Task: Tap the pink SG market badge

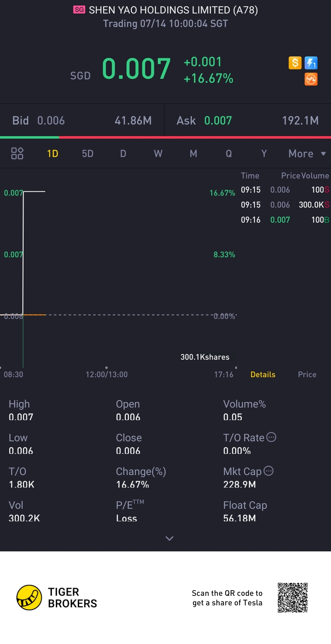Action: pos(79,10)
